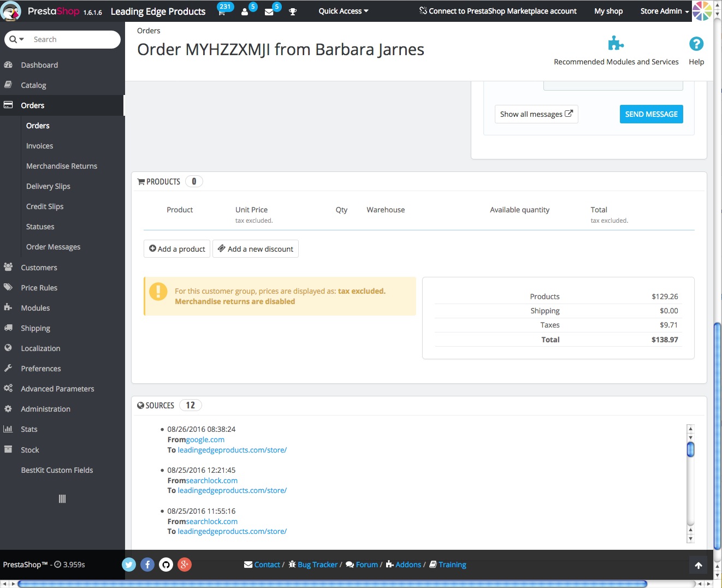
Task: Go to Invoices submenu
Action: [x=40, y=146]
